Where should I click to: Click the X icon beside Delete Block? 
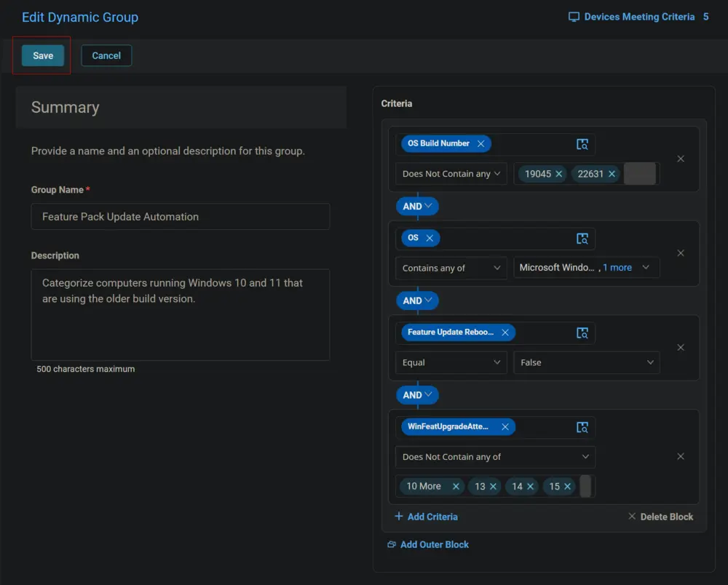(x=632, y=517)
